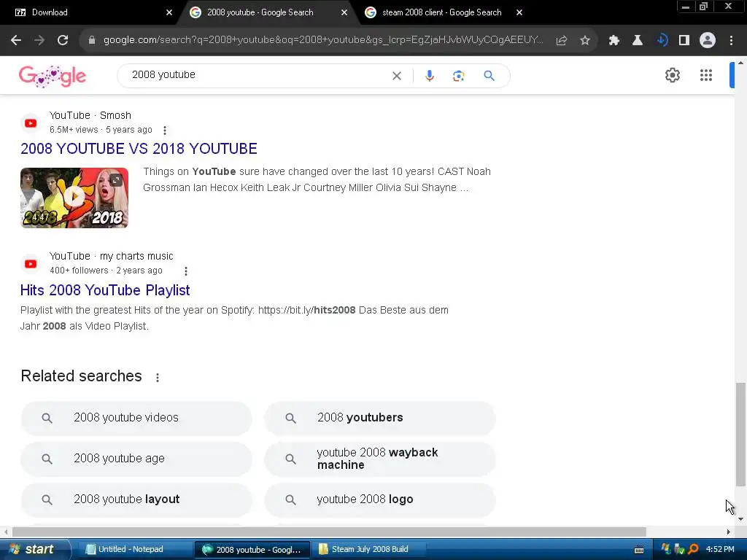This screenshot has height=560, width=747.
Task: Click the site lock icon in address bar
Action: (92, 41)
